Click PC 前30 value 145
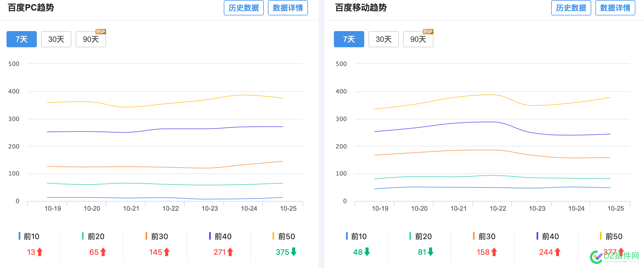Viewport: 644px width, 268px height. pyautogui.click(x=156, y=252)
